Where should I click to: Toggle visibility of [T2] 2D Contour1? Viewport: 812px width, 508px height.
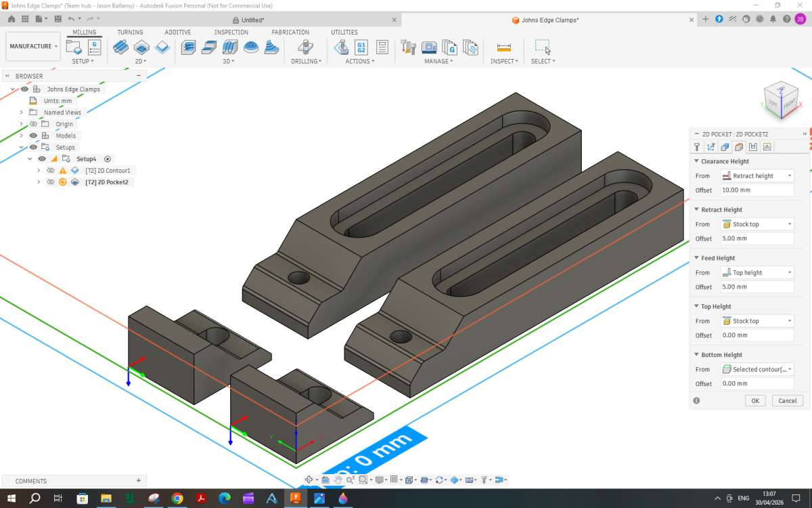51,170
